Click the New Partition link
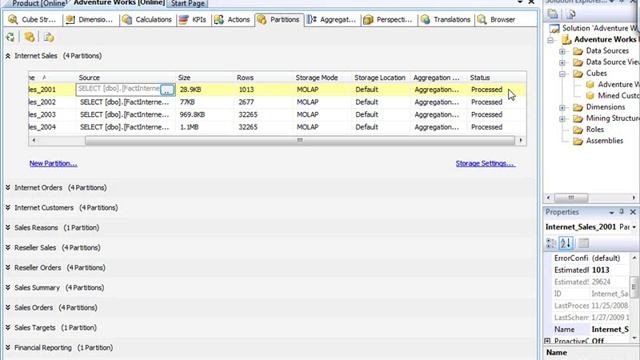This screenshot has height=360, width=640. pyautogui.click(x=53, y=163)
